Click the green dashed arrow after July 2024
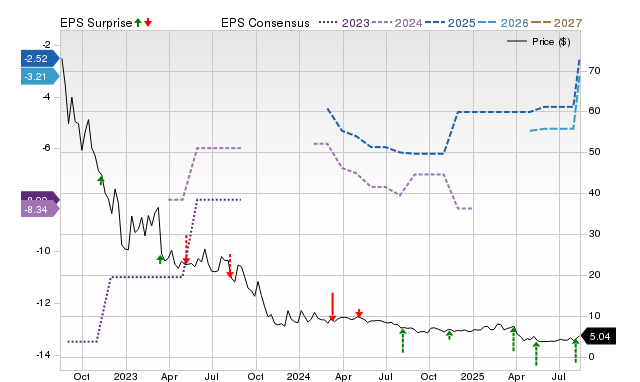 pyautogui.click(x=403, y=340)
